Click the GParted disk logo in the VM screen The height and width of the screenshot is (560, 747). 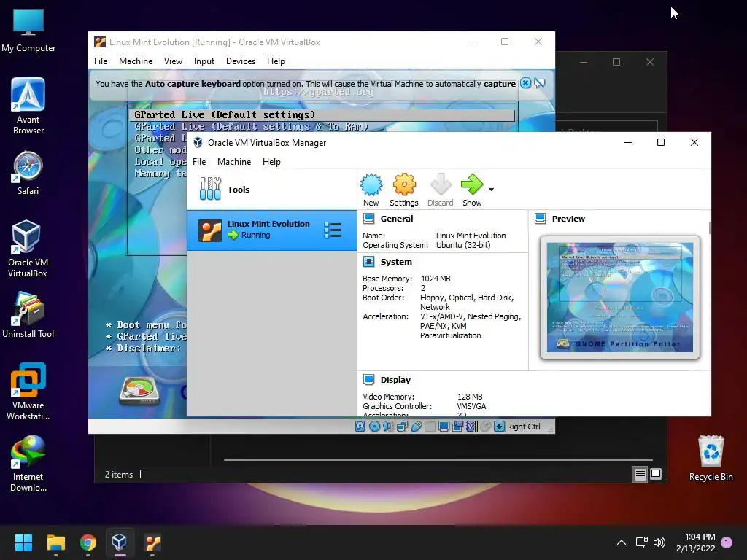[x=139, y=392]
